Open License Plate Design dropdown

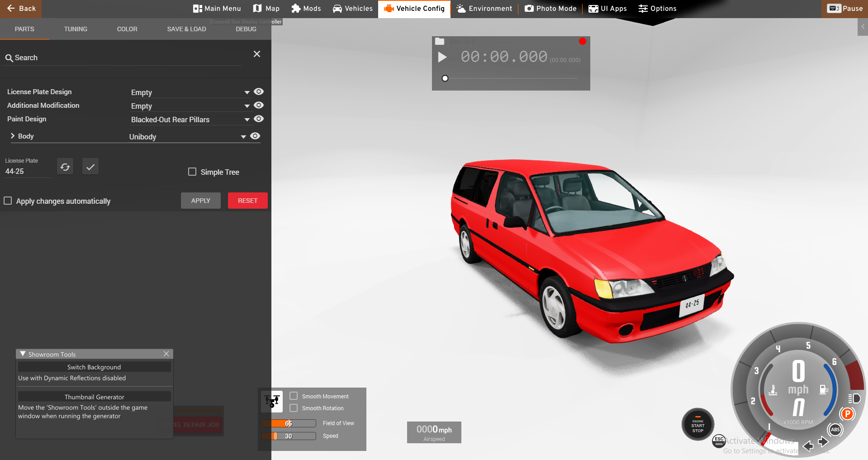[x=190, y=92]
